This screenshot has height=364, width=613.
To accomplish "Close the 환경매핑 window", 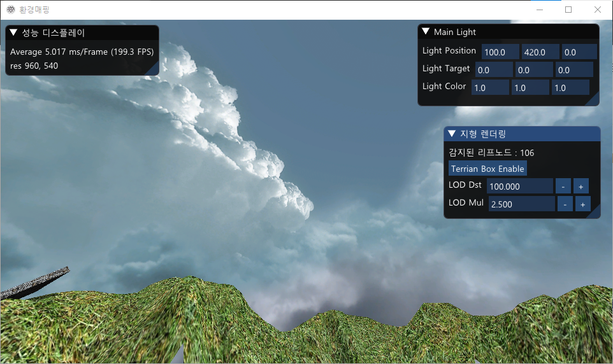I will 597,10.
